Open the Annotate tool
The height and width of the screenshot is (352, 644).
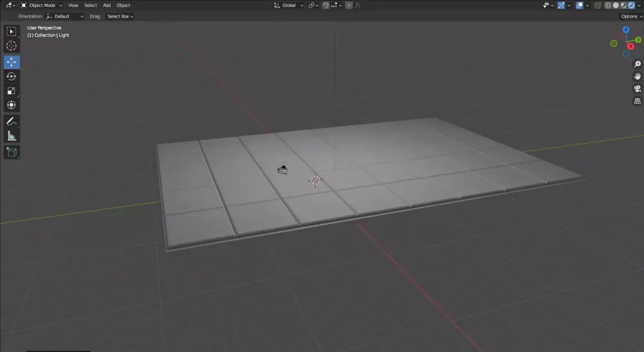point(11,120)
